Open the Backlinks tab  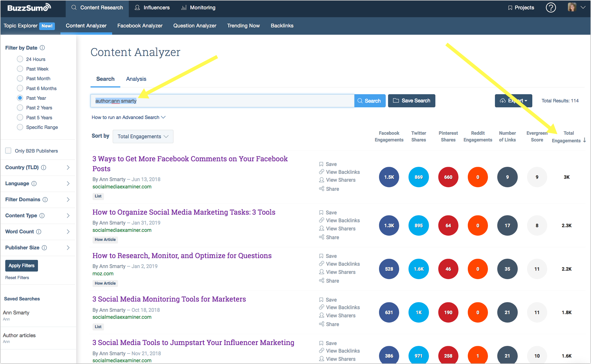pyautogui.click(x=282, y=26)
